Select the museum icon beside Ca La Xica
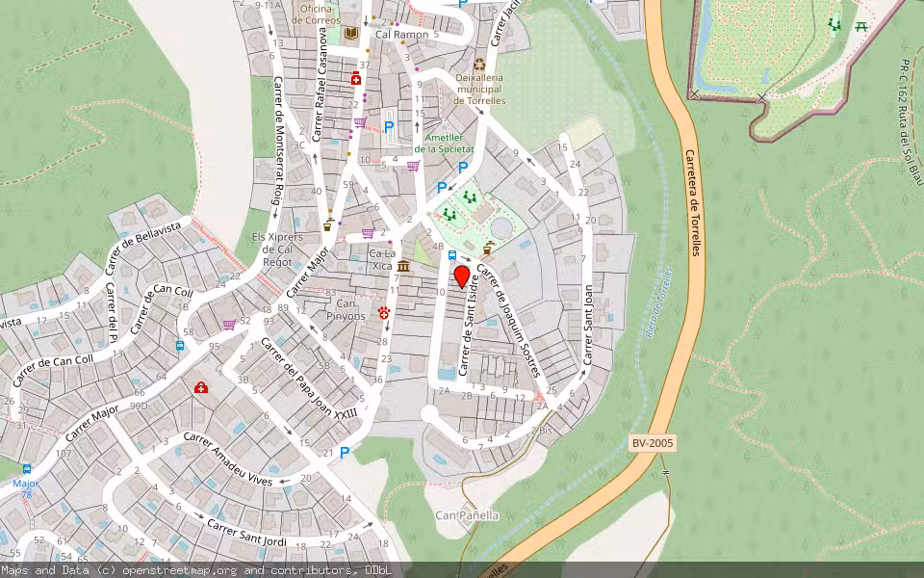Viewport: 924px width, 578px height. click(403, 266)
